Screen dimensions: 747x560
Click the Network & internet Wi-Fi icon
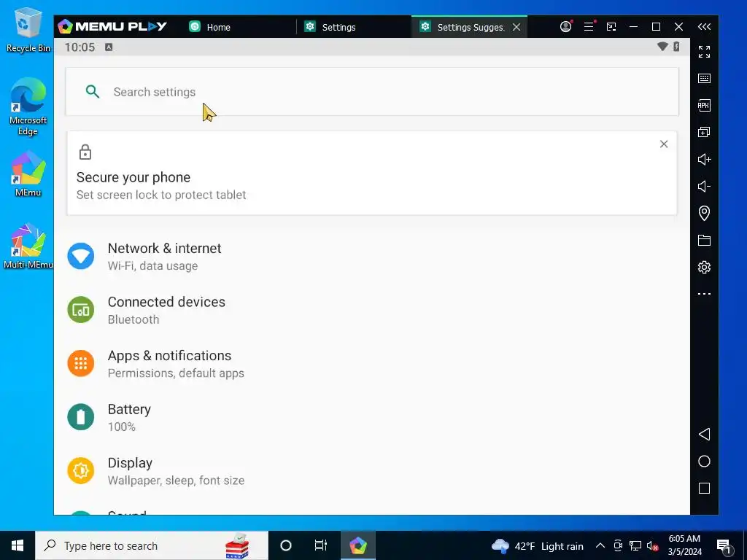click(80, 256)
